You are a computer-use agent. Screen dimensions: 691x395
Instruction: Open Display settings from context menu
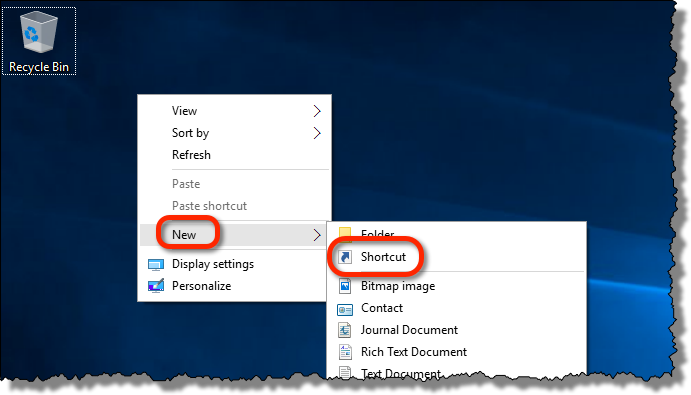tap(234, 264)
